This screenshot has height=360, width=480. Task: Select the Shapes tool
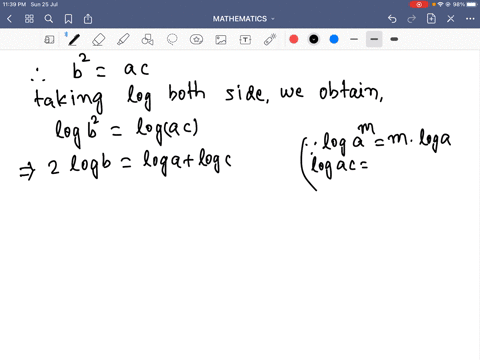pyautogui.click(x=147, y=40)
